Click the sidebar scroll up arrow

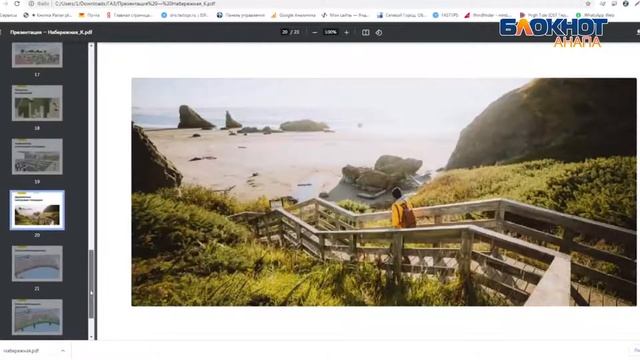pos(91,46)
